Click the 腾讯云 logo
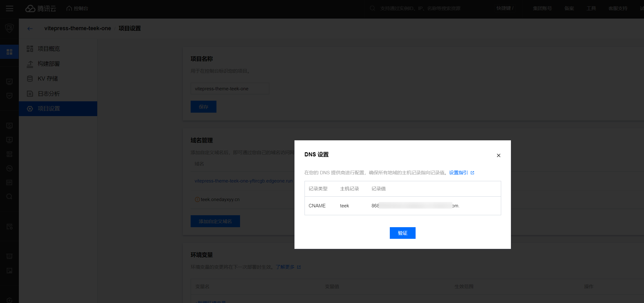The image size is (644, 303). tap(41, 8)
